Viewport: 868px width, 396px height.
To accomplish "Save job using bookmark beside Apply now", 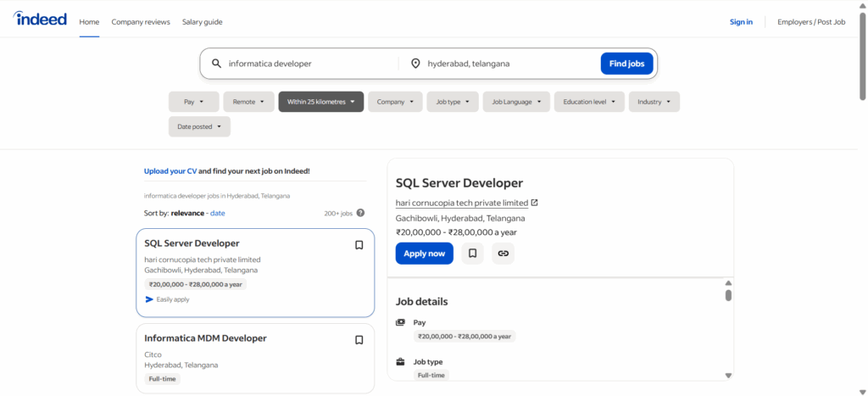I will point(472,254).
